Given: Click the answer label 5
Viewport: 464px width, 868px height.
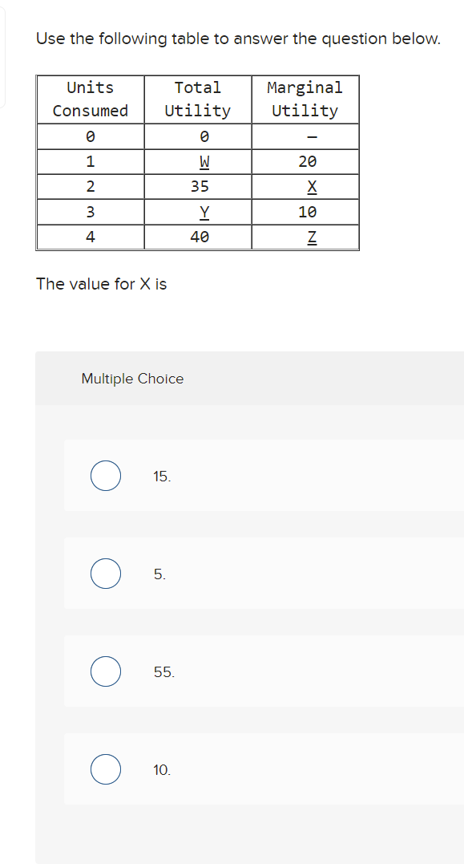Looking at the screenshot, I should (x=158, y=574).
